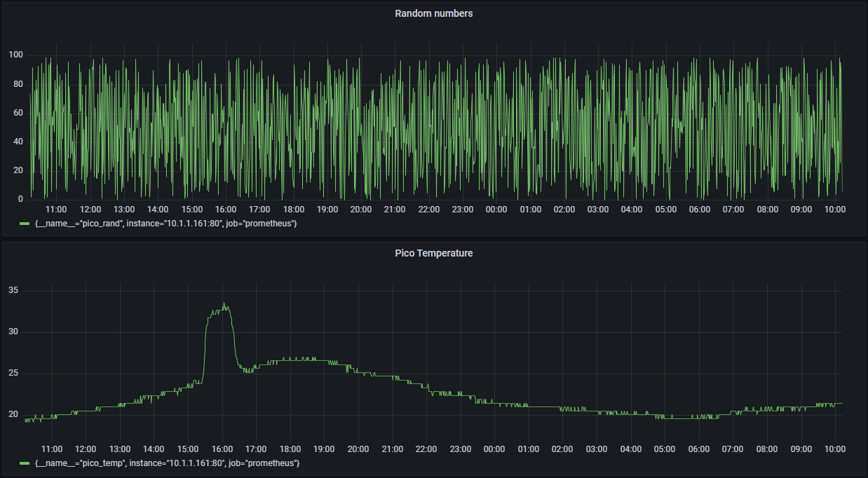Open the Pico Temperature panel title menu
The width and height of the screenshot is (868, 478).
pyautogui.click(x=433, y=253)
